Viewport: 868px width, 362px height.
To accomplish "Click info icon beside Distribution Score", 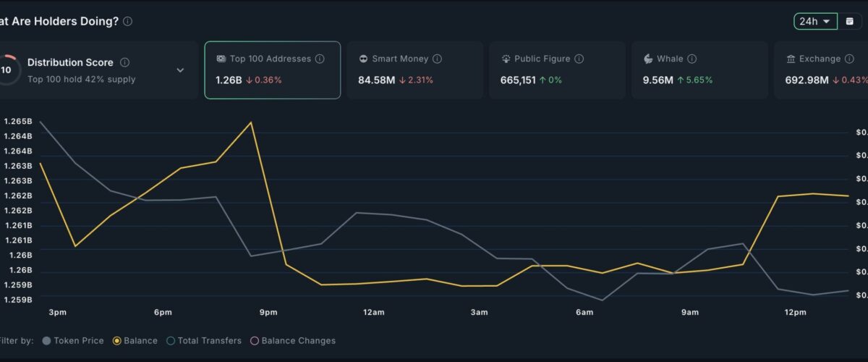I will (x=124, y=63).
